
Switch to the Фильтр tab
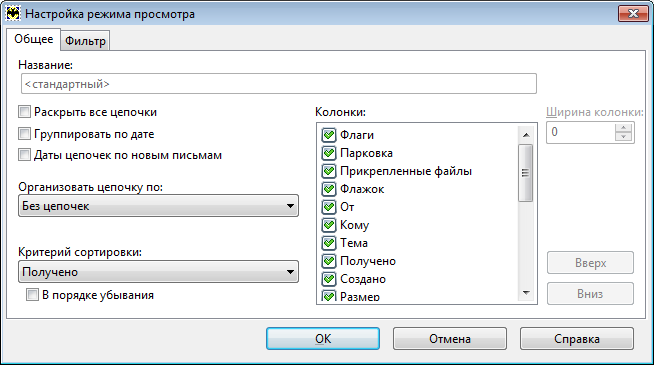86,41
